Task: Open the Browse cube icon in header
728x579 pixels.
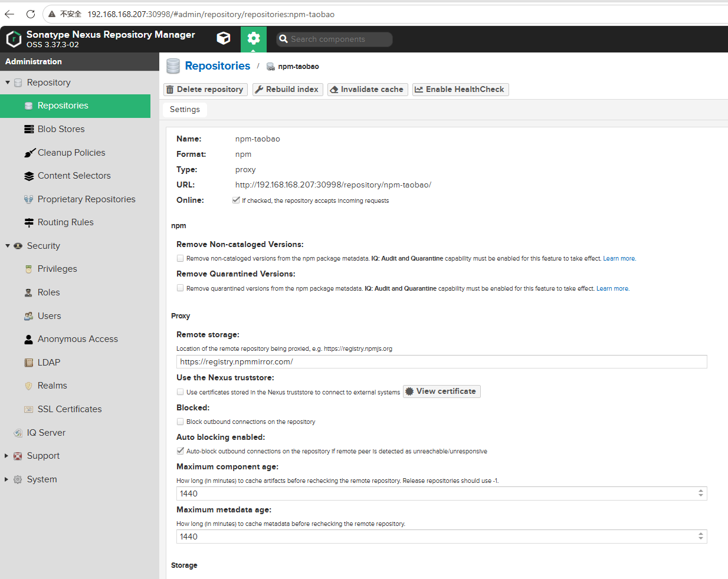Action: tap(224, 39)
